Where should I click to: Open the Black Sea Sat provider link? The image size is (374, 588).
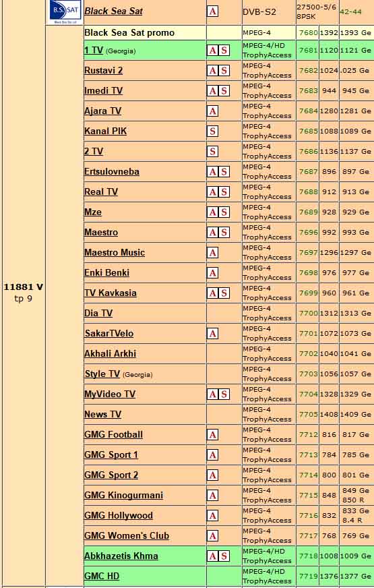113,11
